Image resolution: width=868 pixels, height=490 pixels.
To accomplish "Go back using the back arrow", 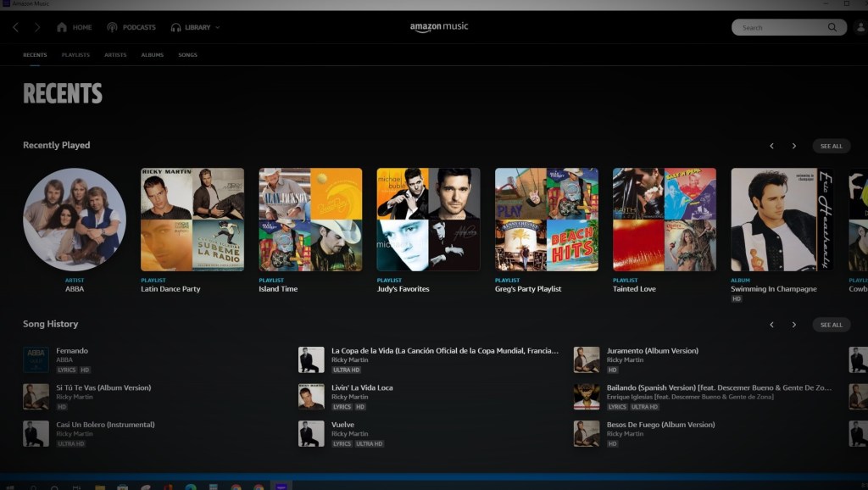I will 15,27.
